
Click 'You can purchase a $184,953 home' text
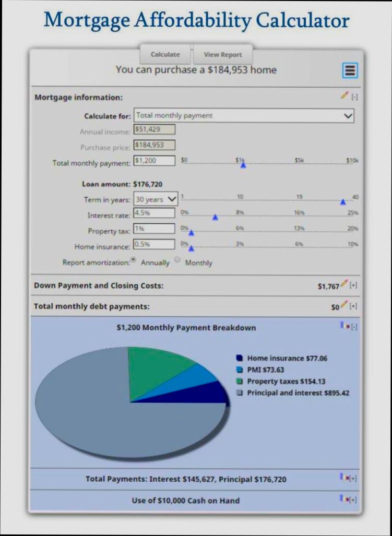[x=196, y=70]
